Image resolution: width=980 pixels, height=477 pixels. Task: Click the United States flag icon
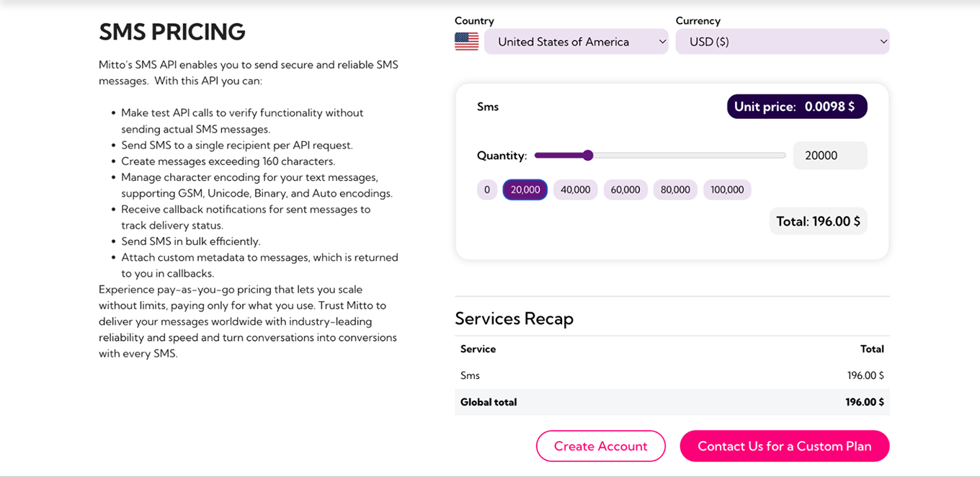tap(466, 42)
